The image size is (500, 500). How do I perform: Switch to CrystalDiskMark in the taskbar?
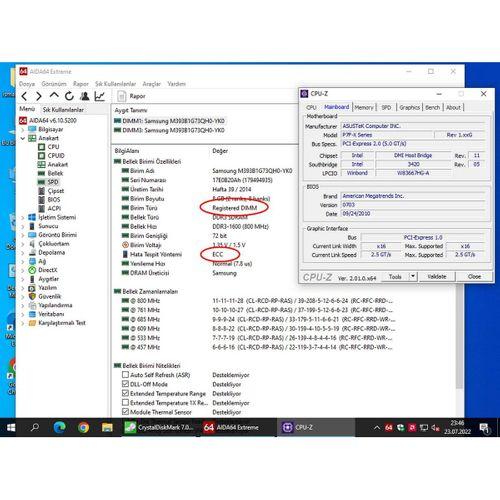click(x=159, y=427)
